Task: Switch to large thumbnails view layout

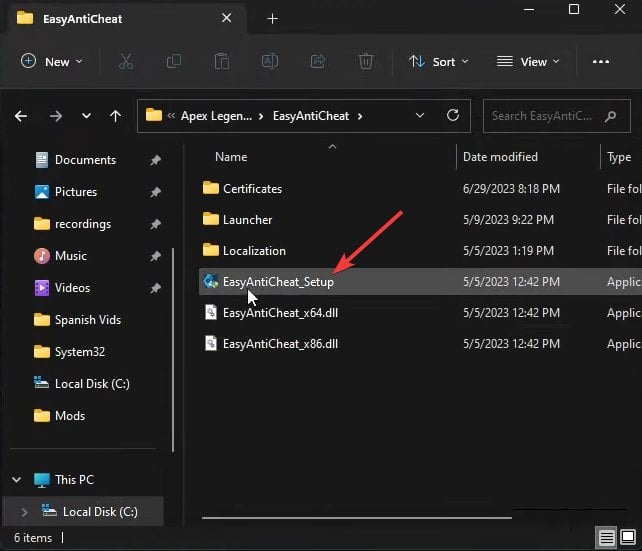Action: tap(628, 537)
